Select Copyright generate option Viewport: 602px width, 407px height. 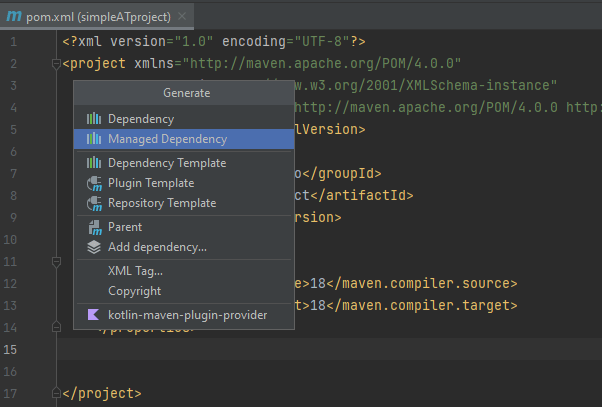tap(184, 291)
